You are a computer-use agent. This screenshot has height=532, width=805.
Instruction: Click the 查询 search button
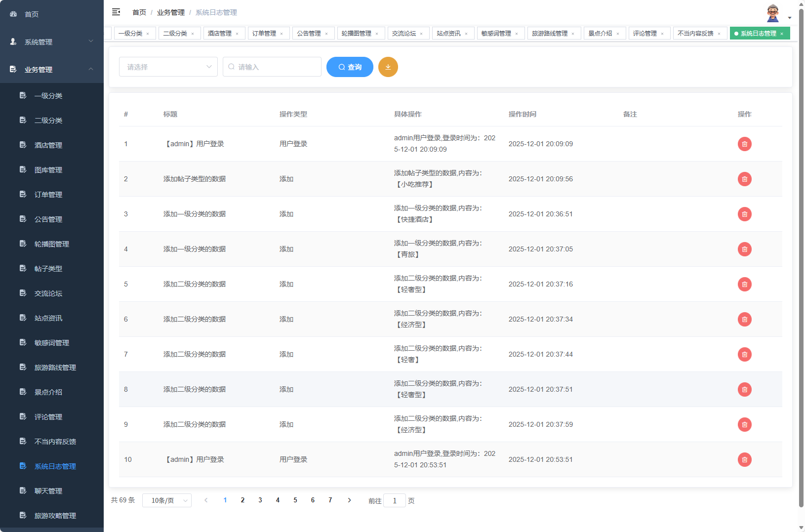click(x=350, y=67)
